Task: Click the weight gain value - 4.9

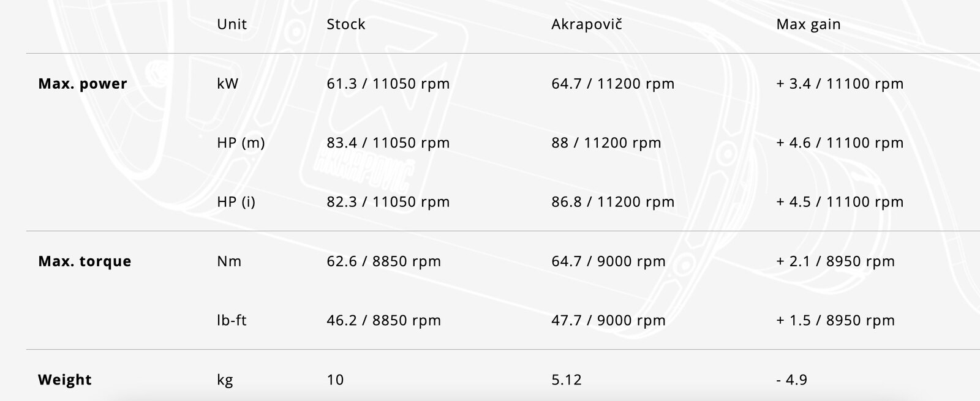Action: coord(791,380)
